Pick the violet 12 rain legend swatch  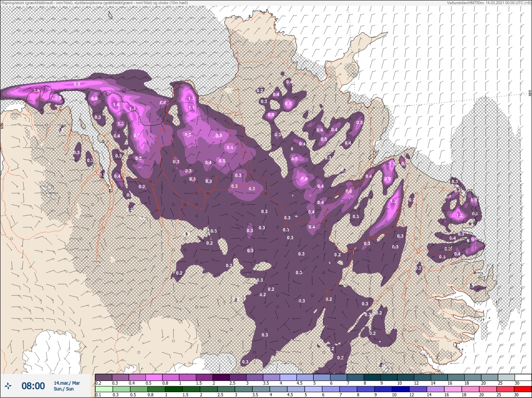(x=419, y=389)
